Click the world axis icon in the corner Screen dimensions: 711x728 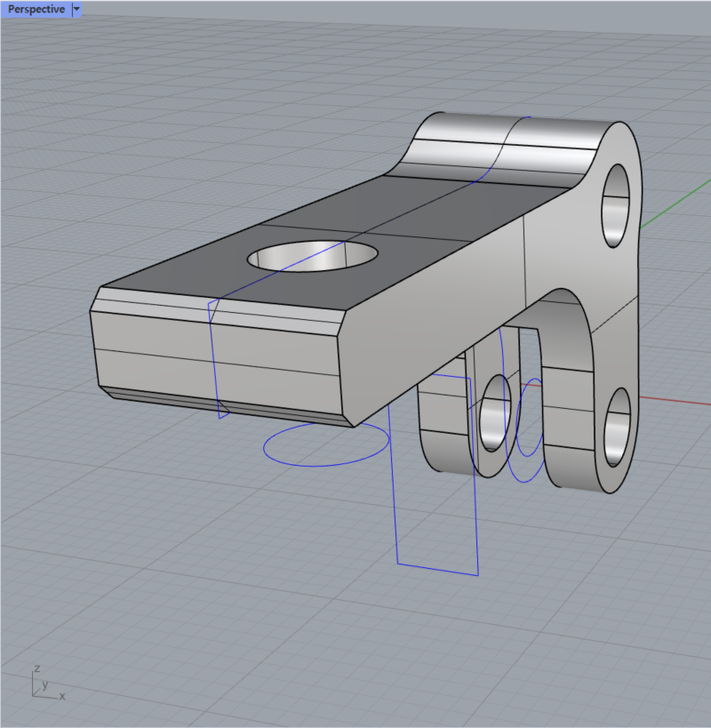(x=48, y=683)
